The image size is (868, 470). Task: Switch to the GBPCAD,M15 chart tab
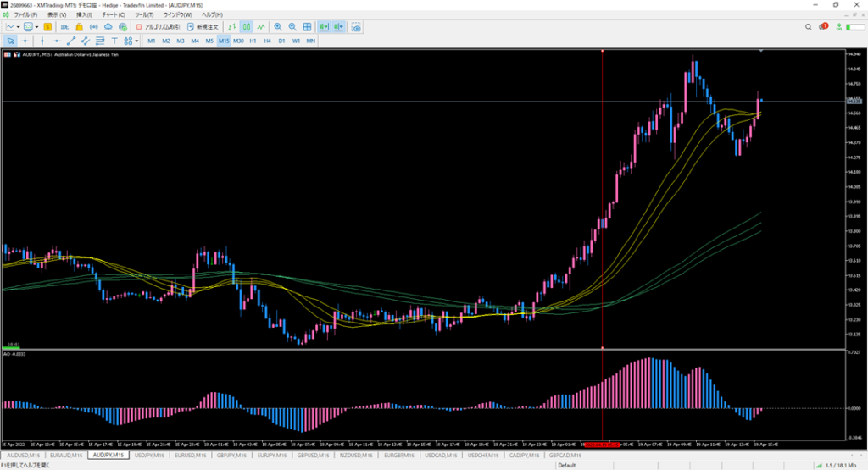pyautogui.click(x=565, y=456)
